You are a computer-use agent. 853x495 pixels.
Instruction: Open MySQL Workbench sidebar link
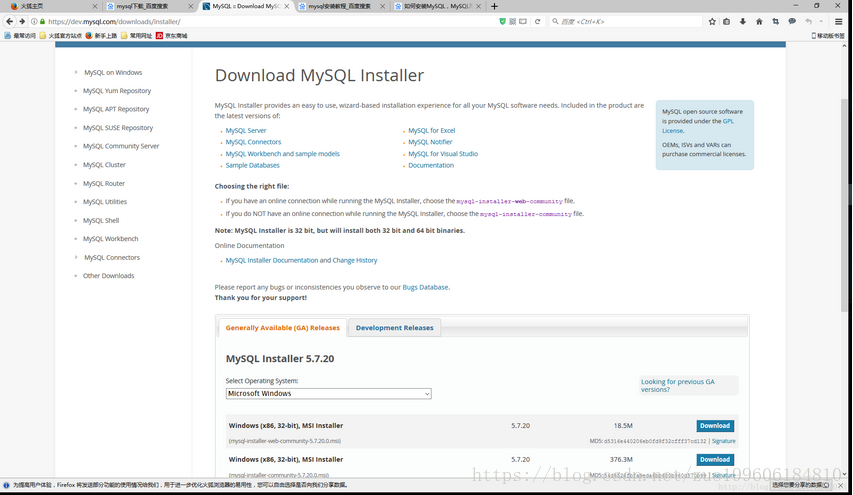click(x=110, y=239)
